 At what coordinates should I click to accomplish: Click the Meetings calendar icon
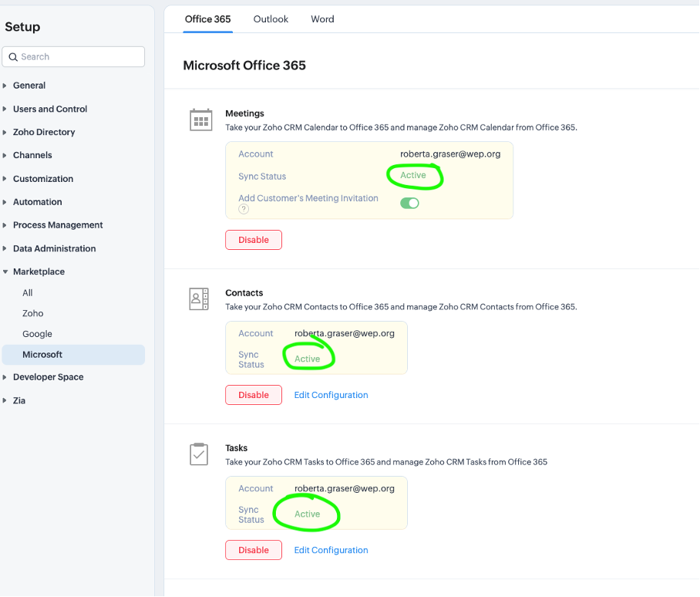point(200,120)
